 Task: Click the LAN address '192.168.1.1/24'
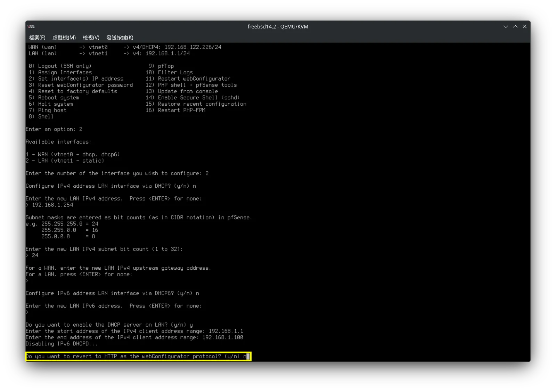tap(167, 54)
